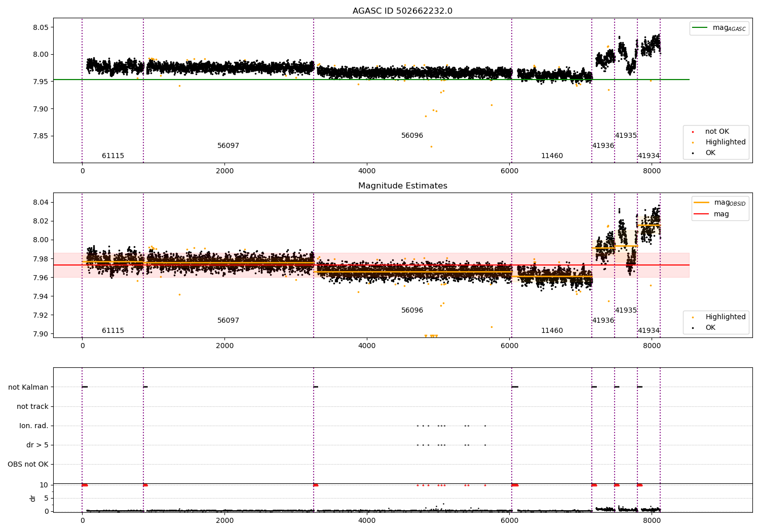Click the "Ion. rad." axis label
760x532 pixels.
tap(34, 426)
